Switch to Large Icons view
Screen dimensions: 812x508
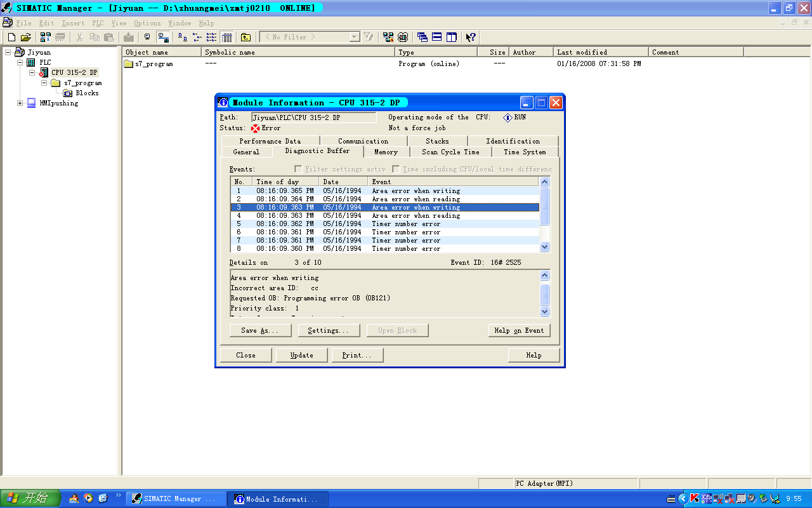[x=181, y=37]
